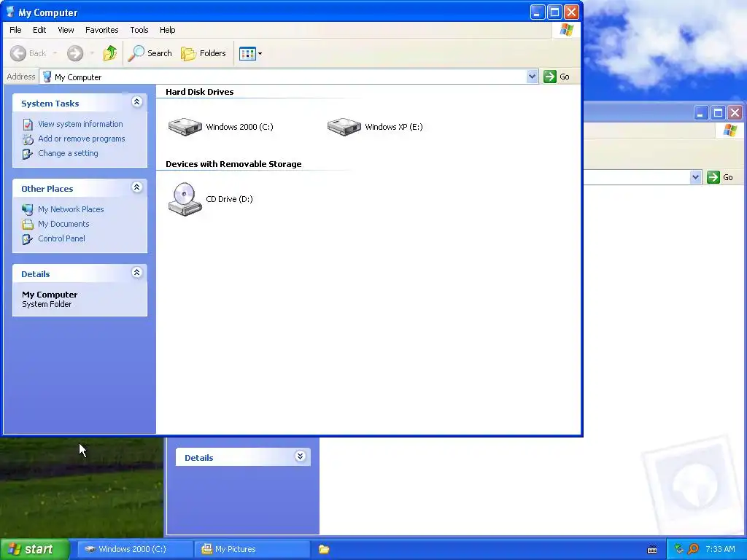Switch to Windows 2000 (C:) taskbar button
The image size is (747, 560).
[x=135, y=549]
